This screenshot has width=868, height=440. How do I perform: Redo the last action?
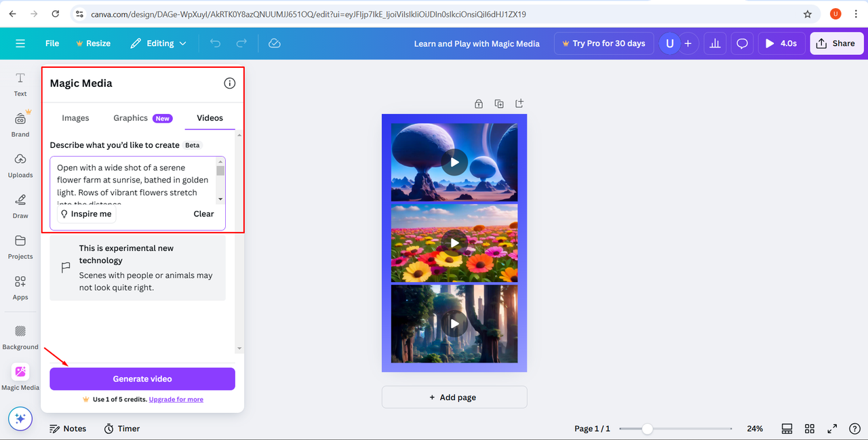pos(241,43)
